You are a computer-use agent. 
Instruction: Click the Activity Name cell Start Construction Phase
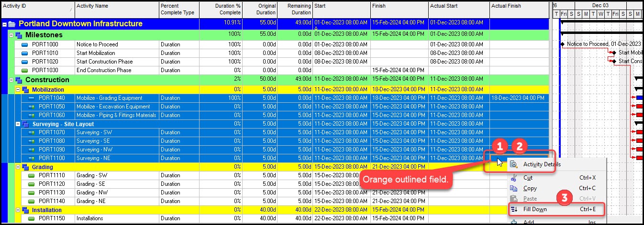(104, 62)
